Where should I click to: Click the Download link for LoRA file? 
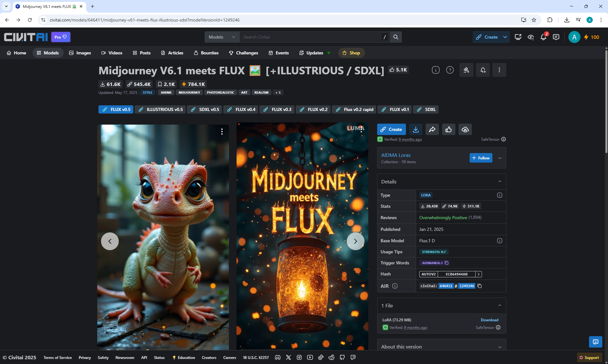(489, 320)
